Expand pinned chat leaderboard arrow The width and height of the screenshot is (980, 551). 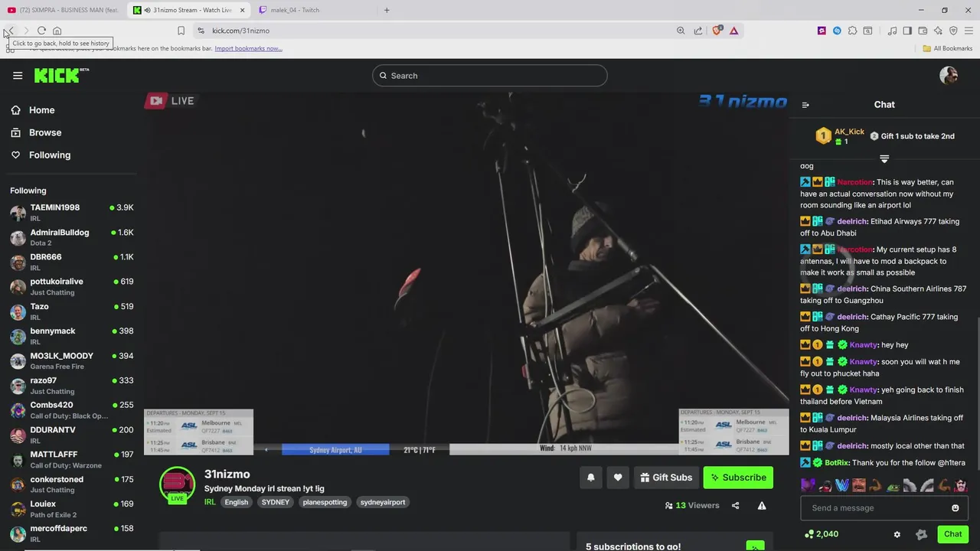click(884, 159)
